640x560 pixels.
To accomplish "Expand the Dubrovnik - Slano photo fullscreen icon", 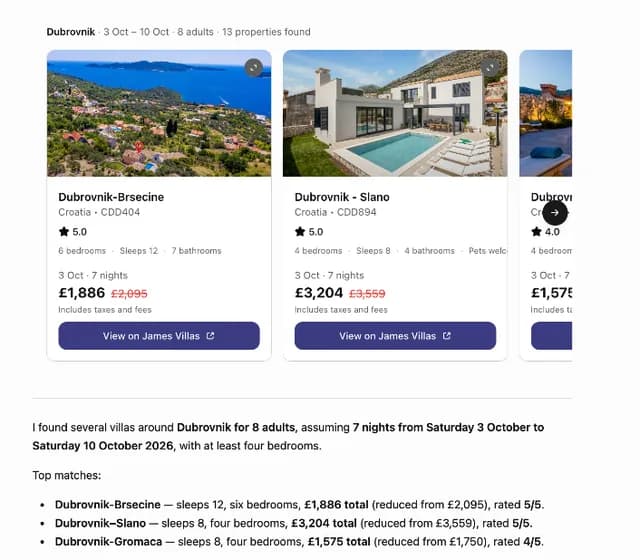I will pyautogui.click(x=490, y=68).
